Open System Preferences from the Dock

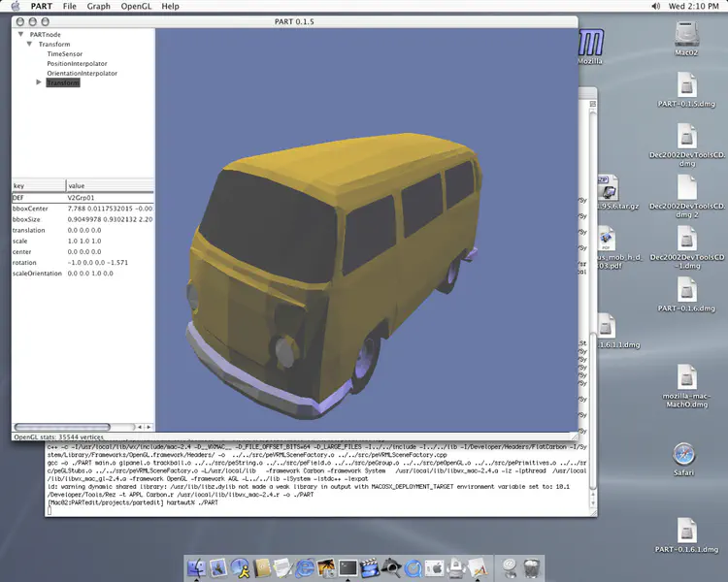[x=435, y=567]
